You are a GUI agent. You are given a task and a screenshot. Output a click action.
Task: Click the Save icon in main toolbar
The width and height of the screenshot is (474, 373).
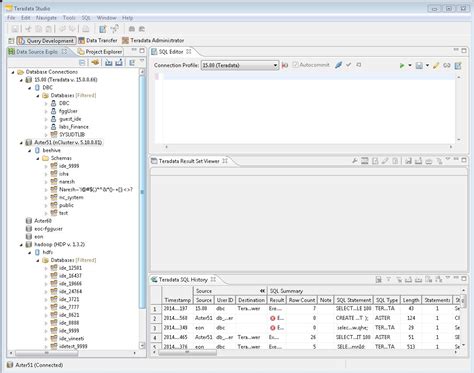(15, 29)
